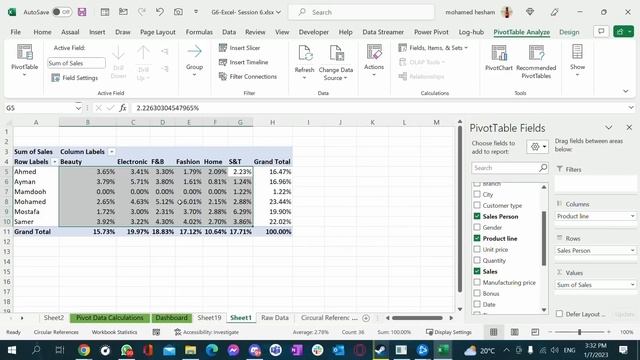The height and width of the screenshot is (360, 640).
Task: Open the Power Pivot tab
Action: tap(431, 32)
